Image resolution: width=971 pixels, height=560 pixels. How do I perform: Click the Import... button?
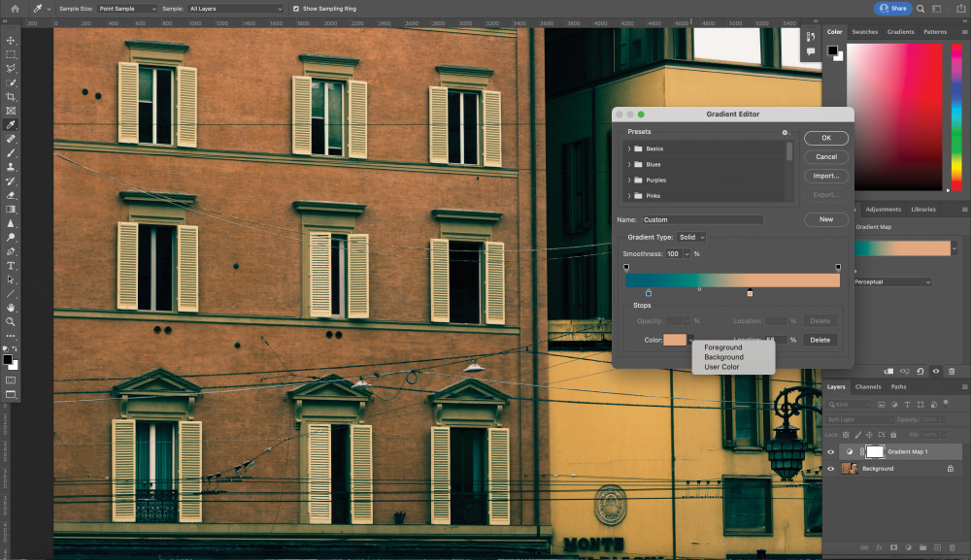(826, 176)
